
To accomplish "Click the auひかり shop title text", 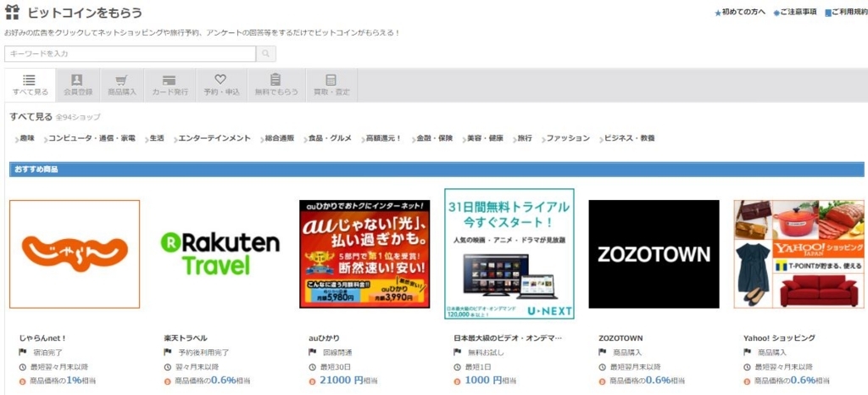I will click(325, 338).
